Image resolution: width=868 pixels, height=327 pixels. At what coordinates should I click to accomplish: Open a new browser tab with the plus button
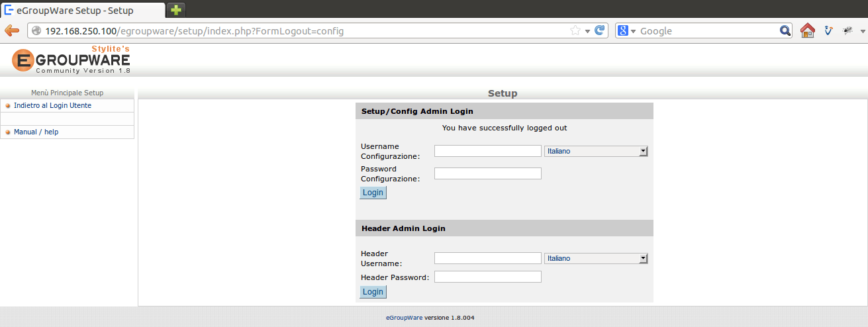pyautogui.click(x=176, y=10)
